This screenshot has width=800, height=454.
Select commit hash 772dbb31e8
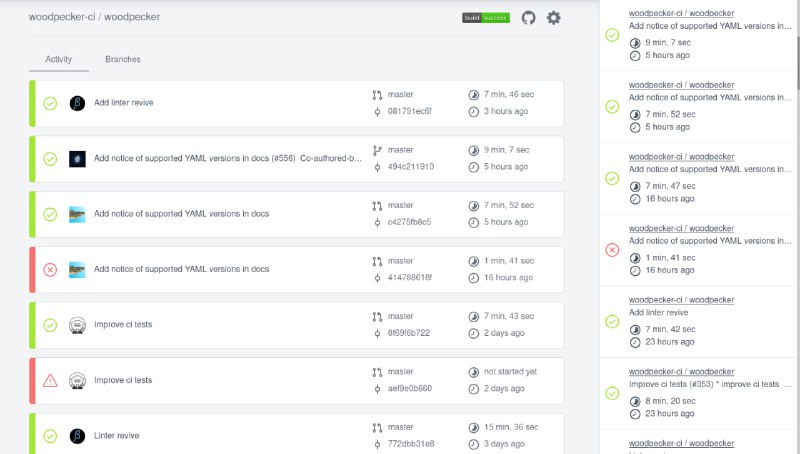[x=411, y=444]
